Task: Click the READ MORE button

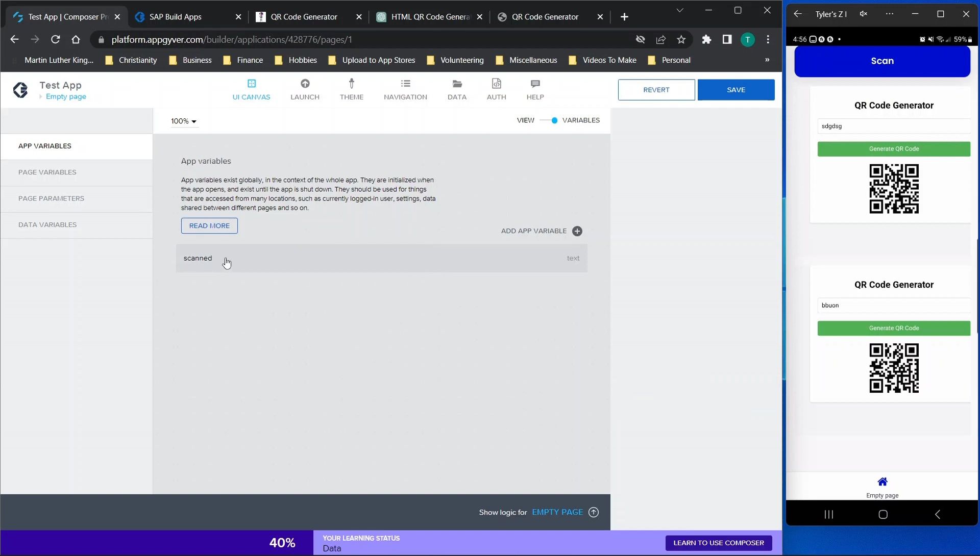Action: (x=209, y=225)
